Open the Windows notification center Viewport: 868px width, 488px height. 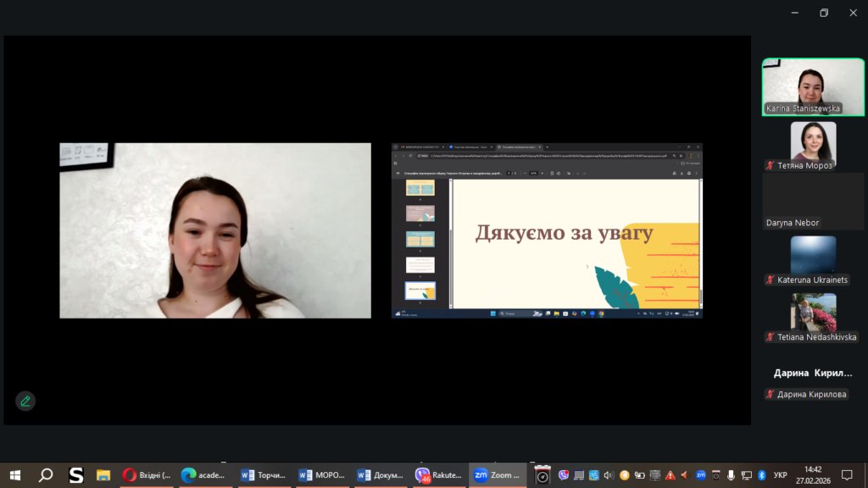(846, 475)
